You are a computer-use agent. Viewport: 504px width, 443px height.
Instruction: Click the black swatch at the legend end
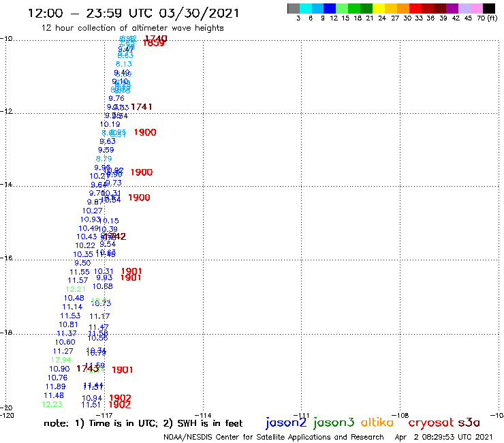coord(488,9)
